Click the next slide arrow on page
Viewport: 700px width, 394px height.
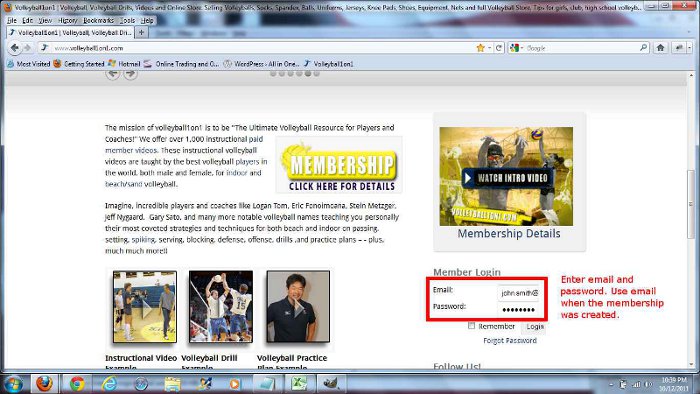pos(130,74)
